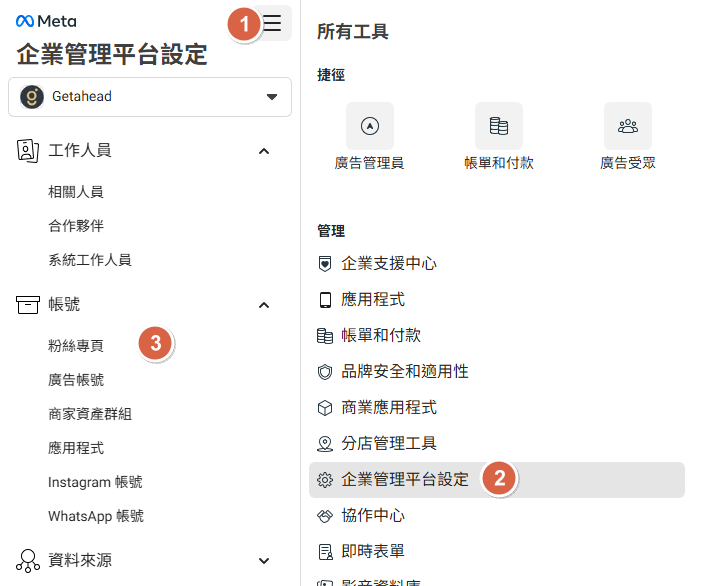This screenshot has width=706, height=586.
Task: Open the 帳單和付款 shortcut icon
Action: (x=499, y=126)
